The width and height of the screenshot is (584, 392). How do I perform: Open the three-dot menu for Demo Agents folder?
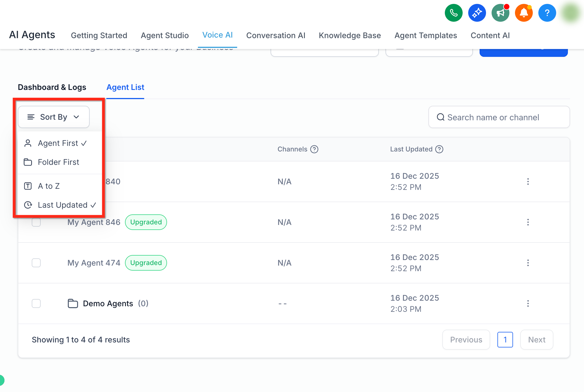pos(528,303)
